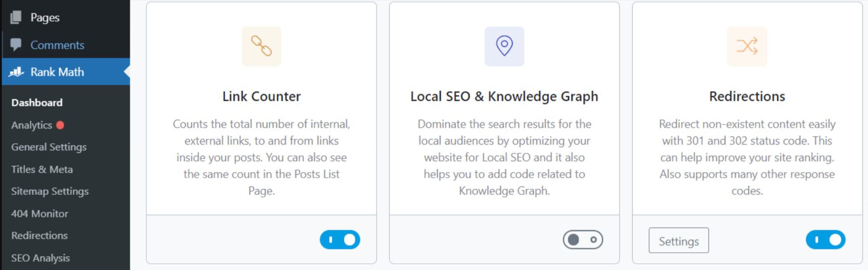The image size is (868, 270).
Task: Go to General Settings in sidebar
Action: pyautogui.click(x=49, y=147)
